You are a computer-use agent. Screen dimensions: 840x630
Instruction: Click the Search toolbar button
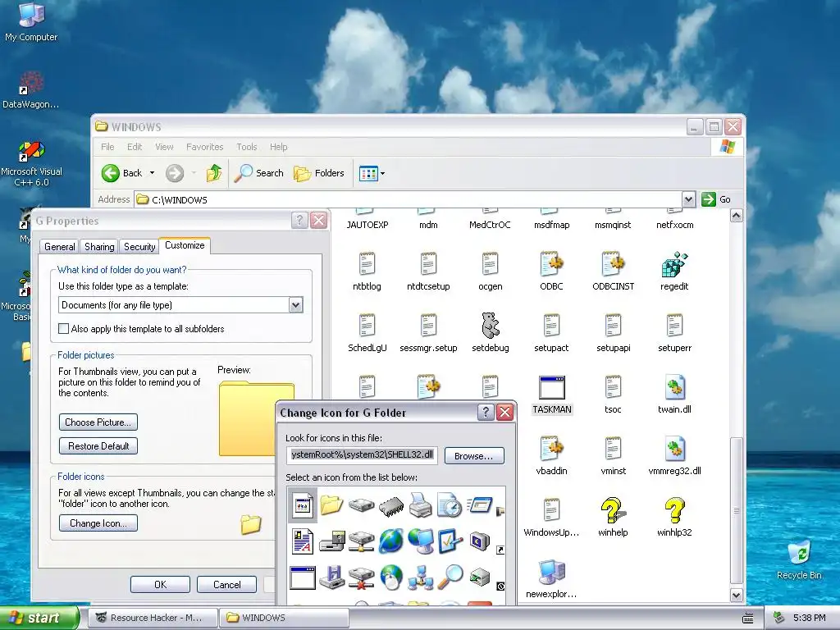(259, 173)
